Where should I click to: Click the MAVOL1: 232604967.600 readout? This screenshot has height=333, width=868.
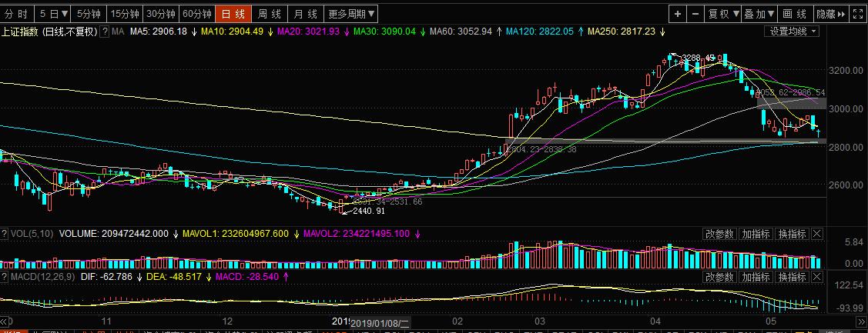click(x=235, y=234)
